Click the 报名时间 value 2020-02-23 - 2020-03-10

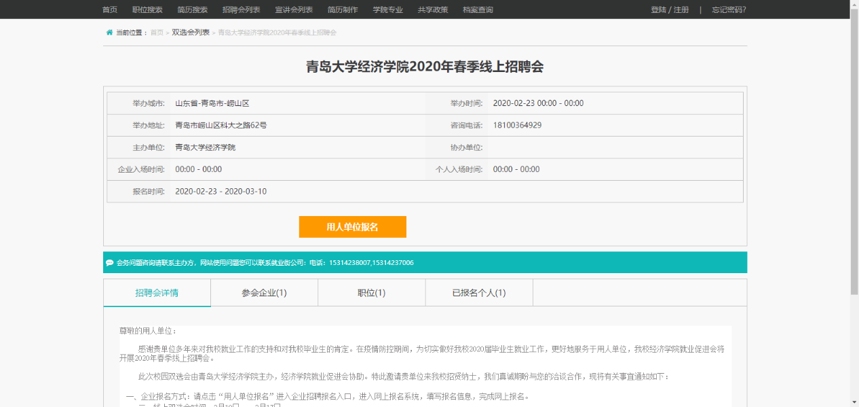[221, 192]
